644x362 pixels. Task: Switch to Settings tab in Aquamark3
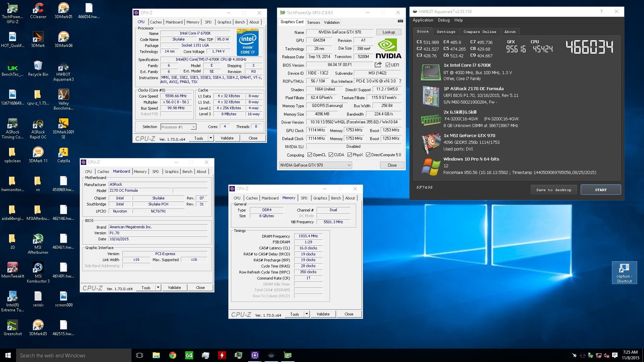tap(446, 32)
